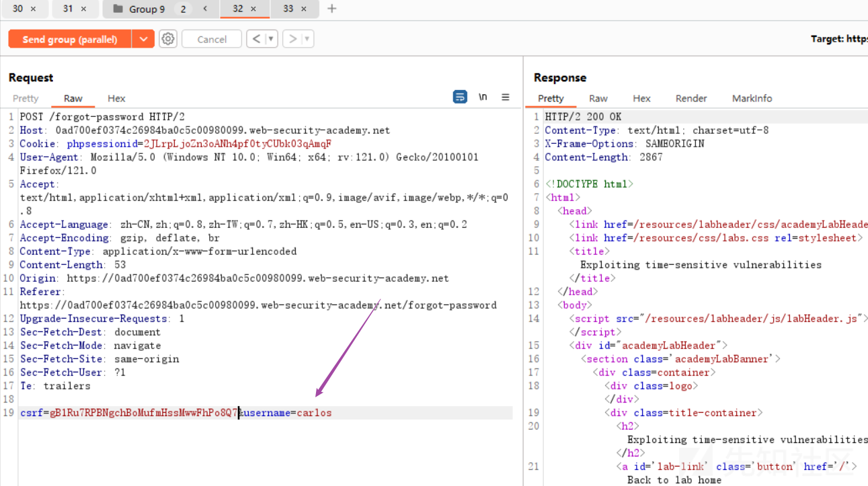The image size is (868, 486).
Task: Close tab 32
Action: tap(253, 9)
